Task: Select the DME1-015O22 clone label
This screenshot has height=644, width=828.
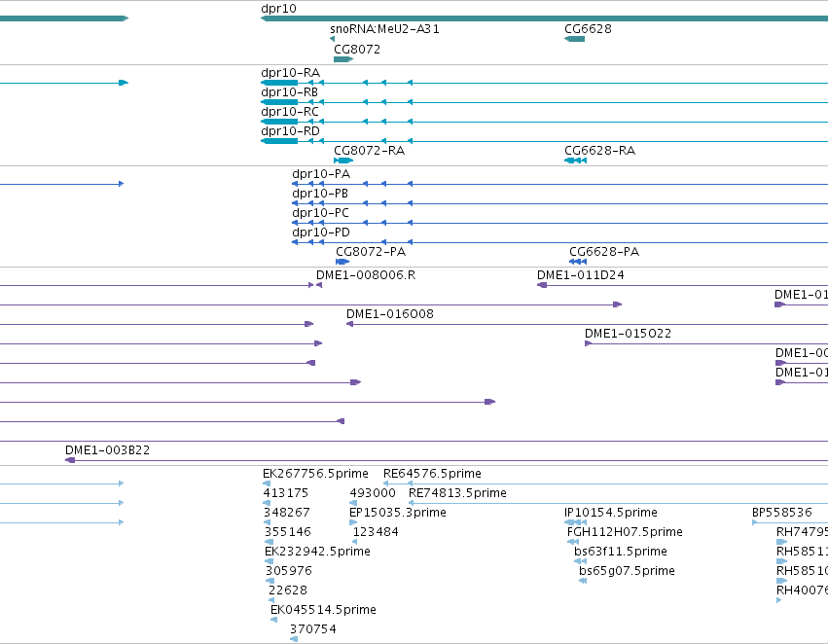Action: pyautogui.click(x=628, y=334)
